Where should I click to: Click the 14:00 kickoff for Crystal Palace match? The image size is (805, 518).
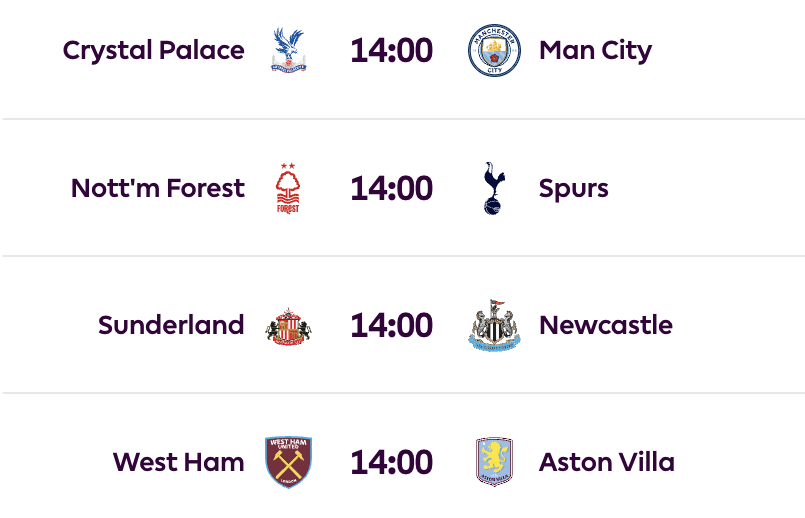[x=391, y=50]
